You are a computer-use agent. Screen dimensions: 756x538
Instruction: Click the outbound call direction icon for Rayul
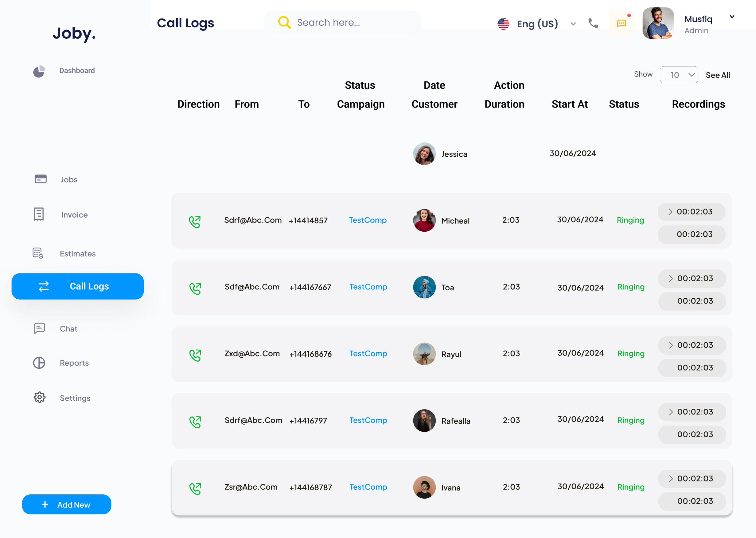[195, 353]
